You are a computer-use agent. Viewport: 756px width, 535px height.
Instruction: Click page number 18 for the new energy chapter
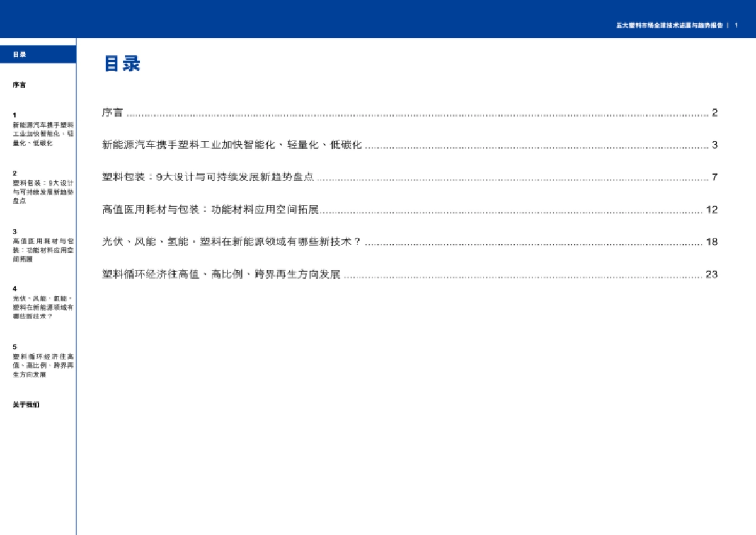point(711,241)
